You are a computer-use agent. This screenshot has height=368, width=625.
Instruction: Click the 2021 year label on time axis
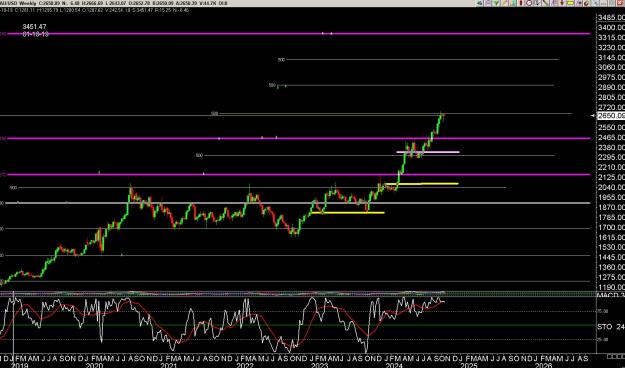click(169, 365)
